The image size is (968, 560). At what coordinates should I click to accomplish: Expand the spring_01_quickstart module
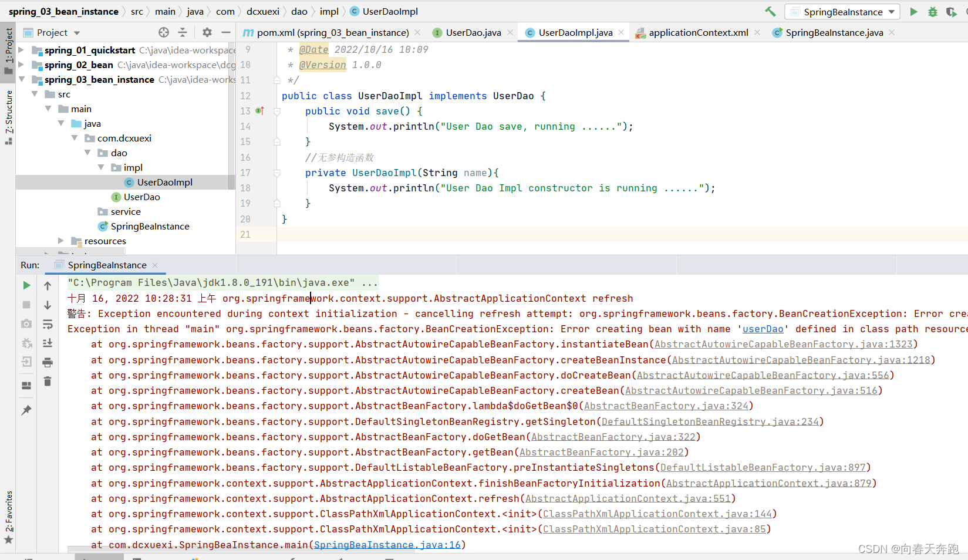[x=22, y=50]
